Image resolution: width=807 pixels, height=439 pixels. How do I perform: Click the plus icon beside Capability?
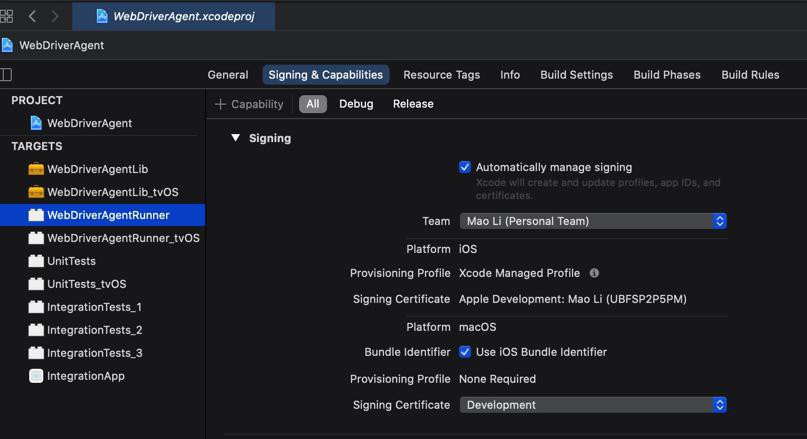point(220,104)
